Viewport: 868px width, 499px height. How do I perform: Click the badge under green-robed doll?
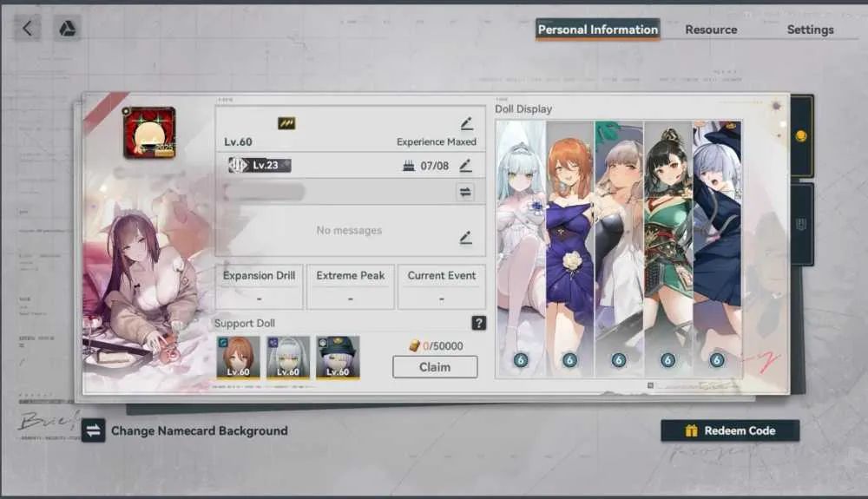668,360
